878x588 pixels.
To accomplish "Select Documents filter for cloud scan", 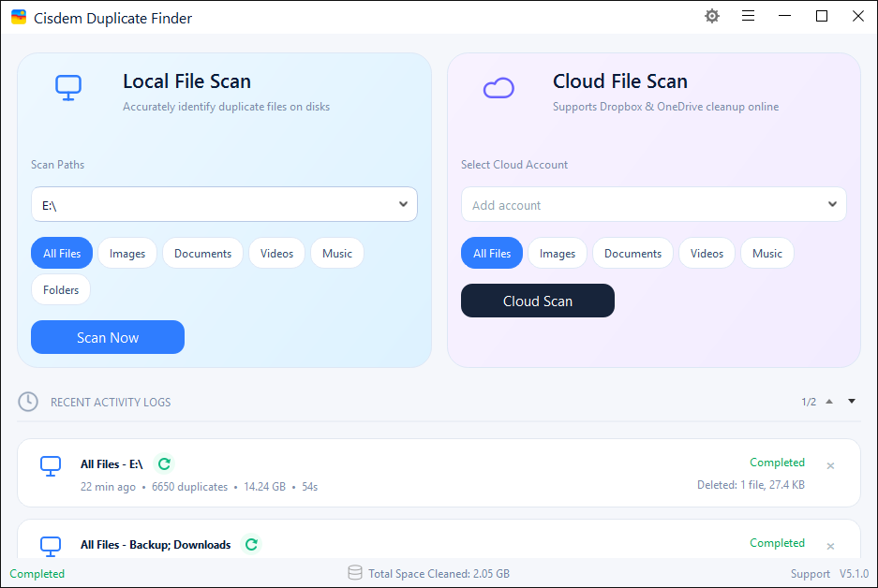I will (x=632, y=253).
